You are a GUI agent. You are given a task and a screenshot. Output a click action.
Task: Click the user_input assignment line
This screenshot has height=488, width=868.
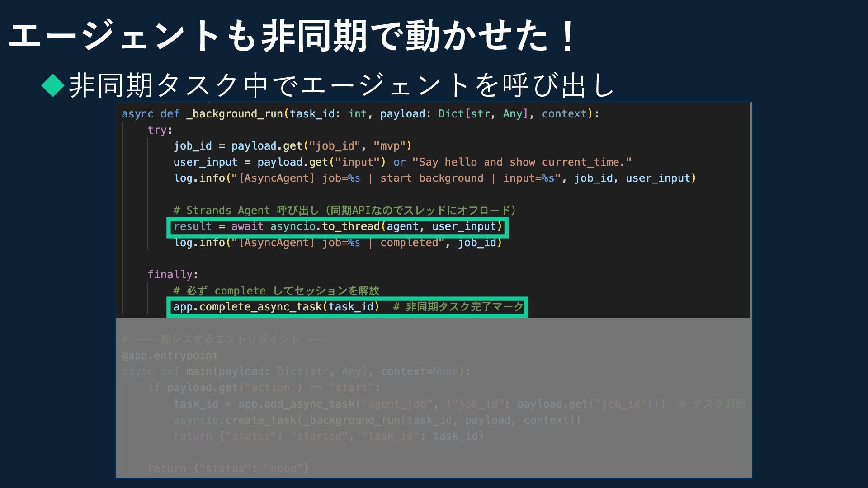pyautogui.click(x=402, y=162)
